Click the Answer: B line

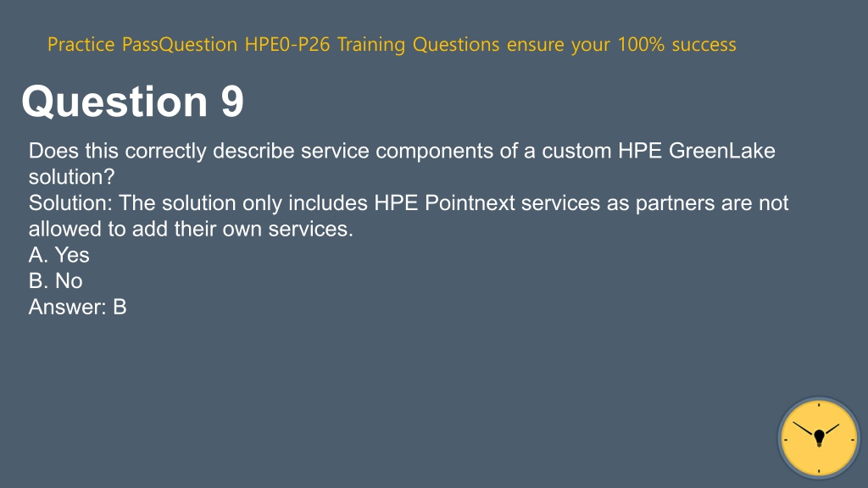(77, 307)
